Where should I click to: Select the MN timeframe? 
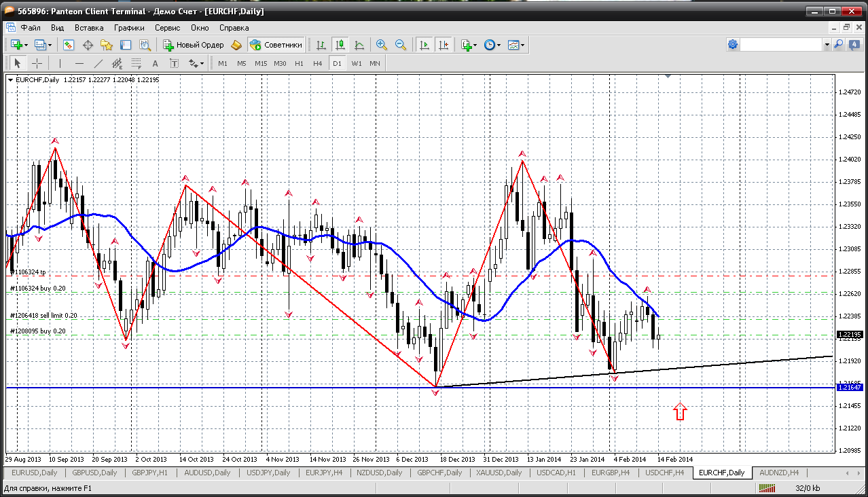[x=375, y=63]
